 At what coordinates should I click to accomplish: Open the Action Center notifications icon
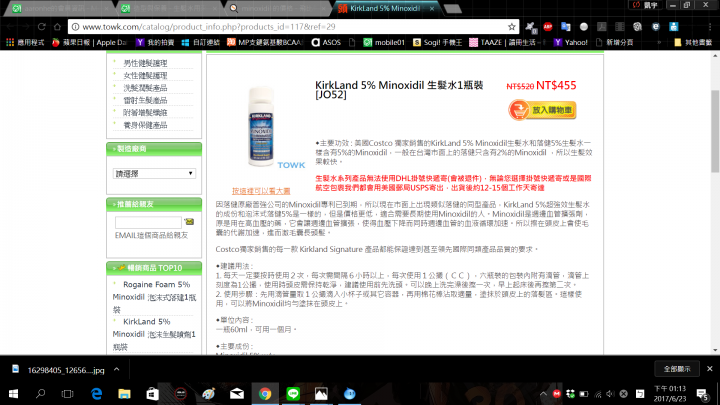coord(702,394)
